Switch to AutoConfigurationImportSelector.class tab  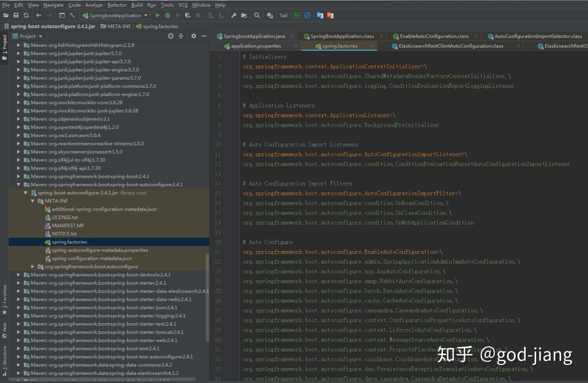pos(538,36)
